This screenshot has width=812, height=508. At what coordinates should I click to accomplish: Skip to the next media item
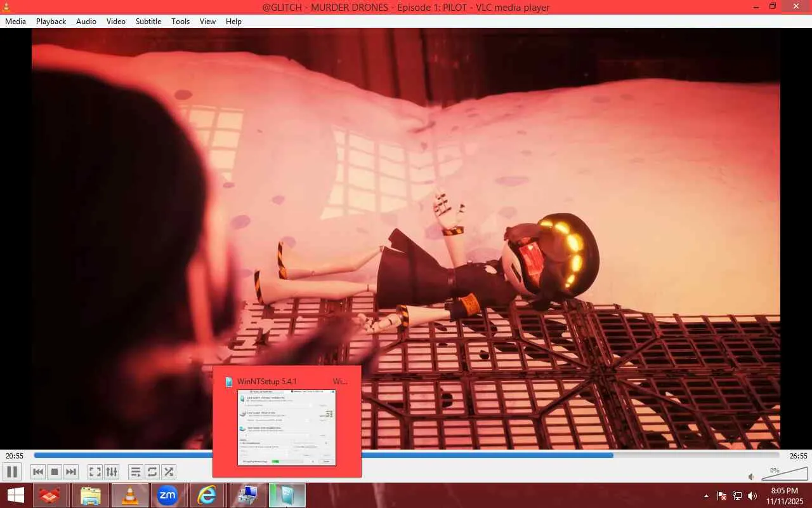71,472
